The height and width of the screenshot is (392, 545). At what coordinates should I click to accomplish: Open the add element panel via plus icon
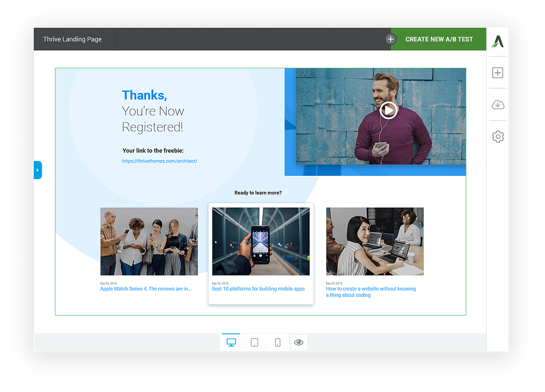tap(498, 72)
